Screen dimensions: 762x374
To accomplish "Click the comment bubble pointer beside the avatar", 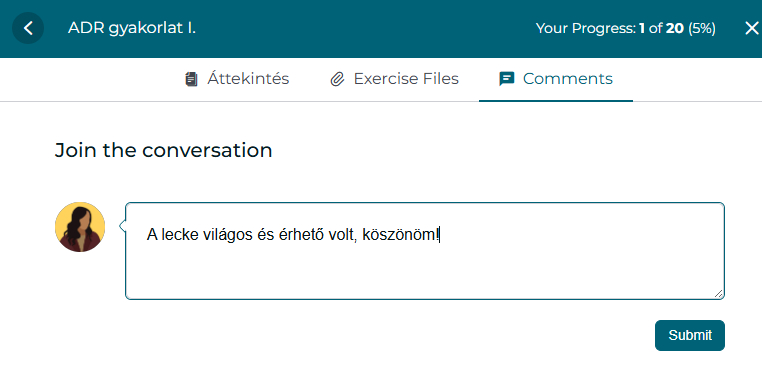I will tap(122, 226).
